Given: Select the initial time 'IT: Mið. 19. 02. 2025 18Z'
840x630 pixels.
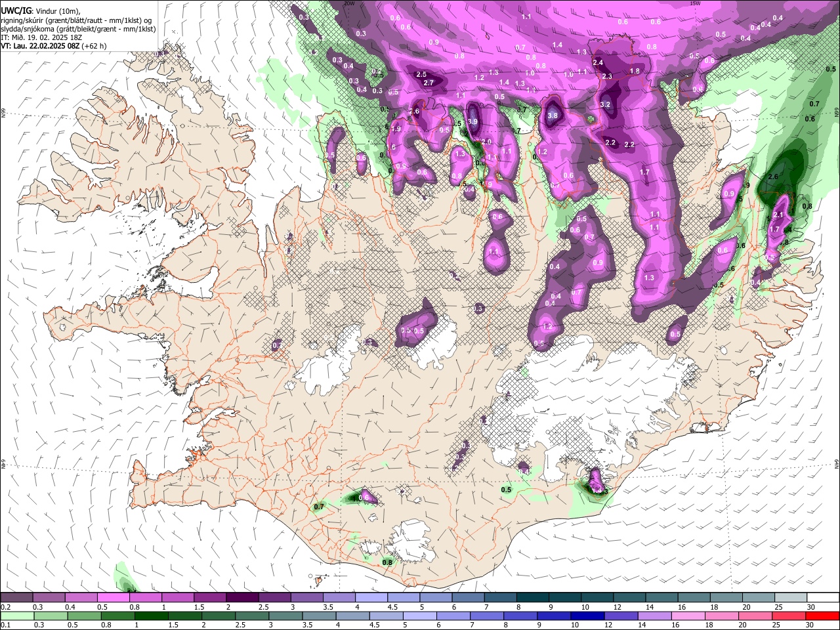Looking at the screenshot, I should [41, 37].
